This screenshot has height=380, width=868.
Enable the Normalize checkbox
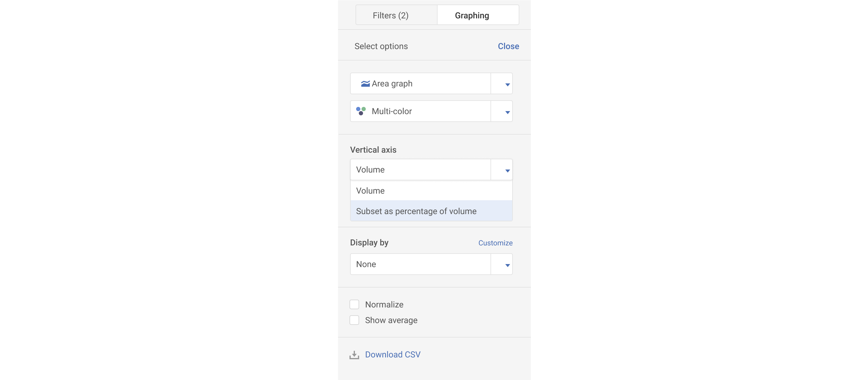(354, 304)
